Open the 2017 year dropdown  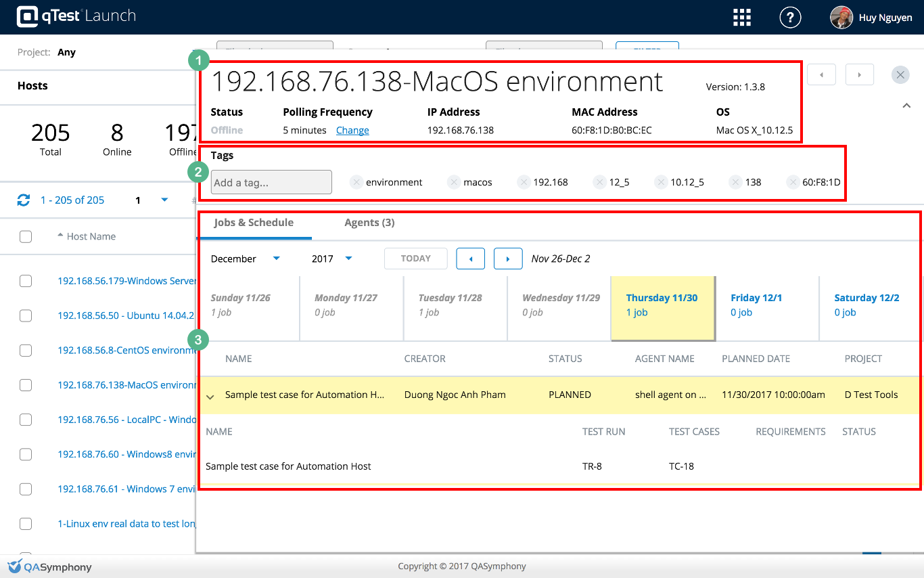tap(331, 259)
